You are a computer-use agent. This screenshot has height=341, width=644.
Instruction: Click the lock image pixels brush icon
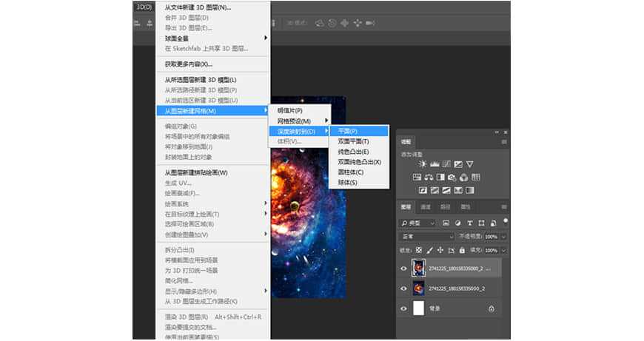pyautogui.click(x=430, y=250)
